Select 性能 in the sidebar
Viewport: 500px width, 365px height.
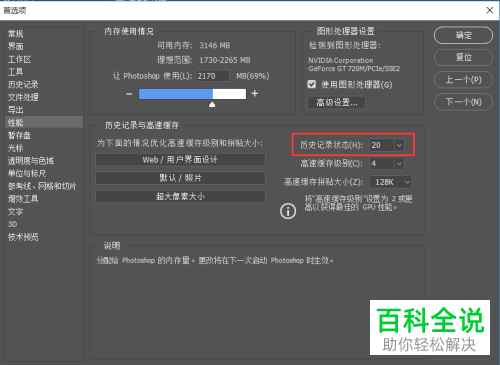pos(44,122)
